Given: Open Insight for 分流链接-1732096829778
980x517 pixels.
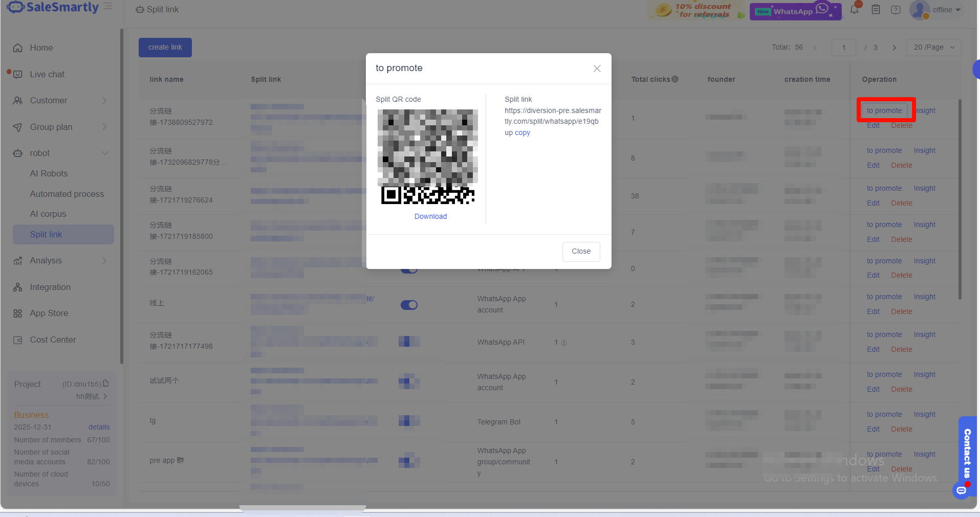Looking at the screenshot, I should pyautogui.click(x=925, y=150).
